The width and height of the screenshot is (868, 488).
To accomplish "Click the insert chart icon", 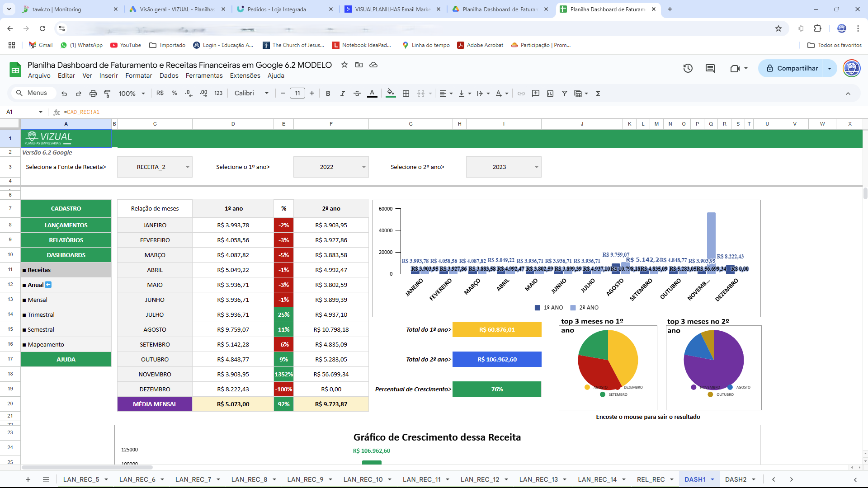I will tap(550, 94).
